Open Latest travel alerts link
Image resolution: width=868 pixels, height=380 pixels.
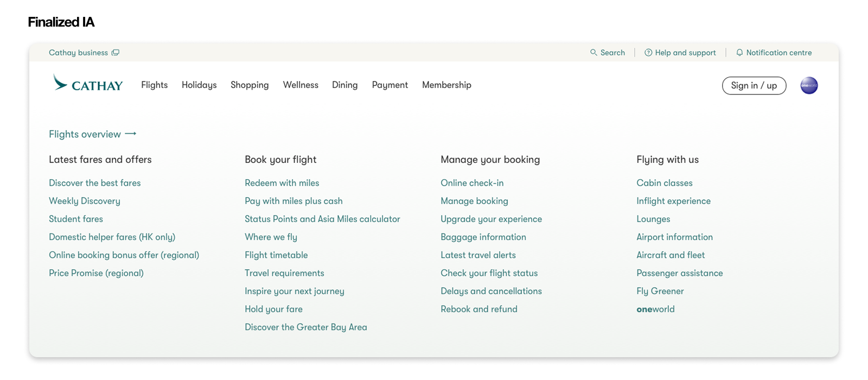click(x=478, y=255)
